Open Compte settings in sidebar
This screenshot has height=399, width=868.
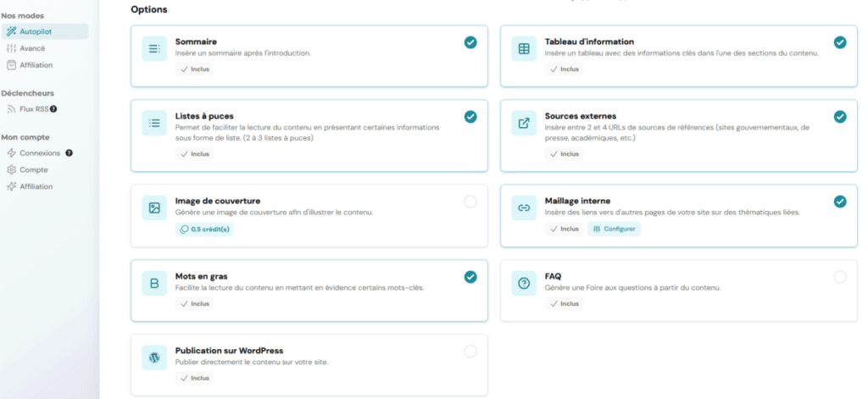(27, 170)
